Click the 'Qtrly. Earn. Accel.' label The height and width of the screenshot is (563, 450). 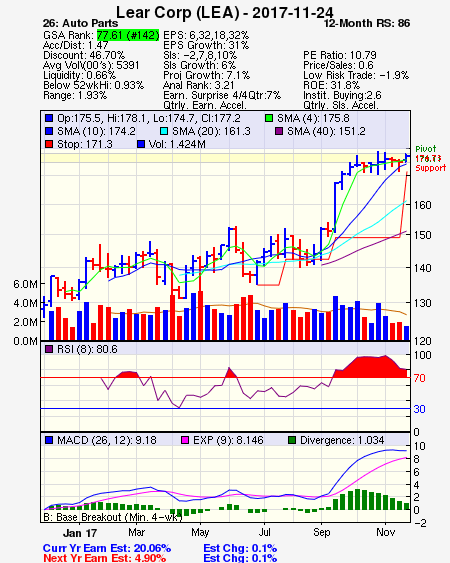tap(205, 105)
